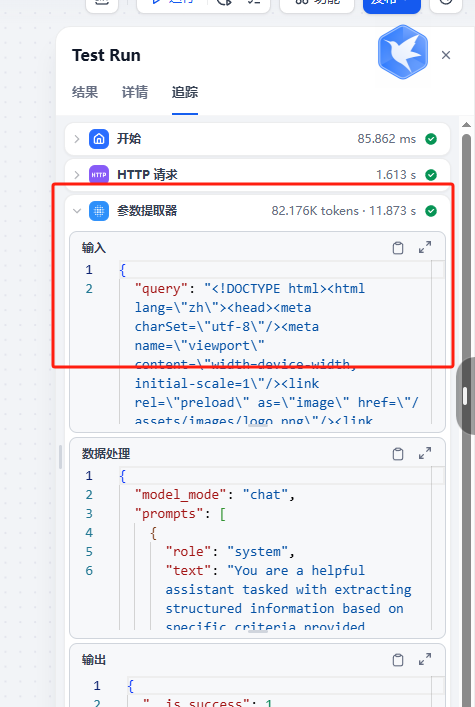Click the "role" key
This screenshot has height=707, width=475.
pos(189,551)
